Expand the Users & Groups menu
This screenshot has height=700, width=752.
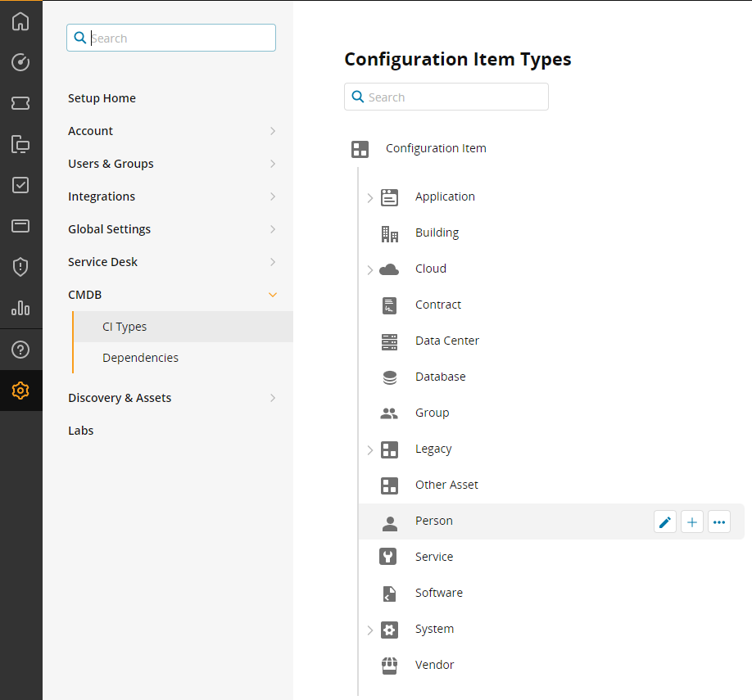(x=273, y=164)
